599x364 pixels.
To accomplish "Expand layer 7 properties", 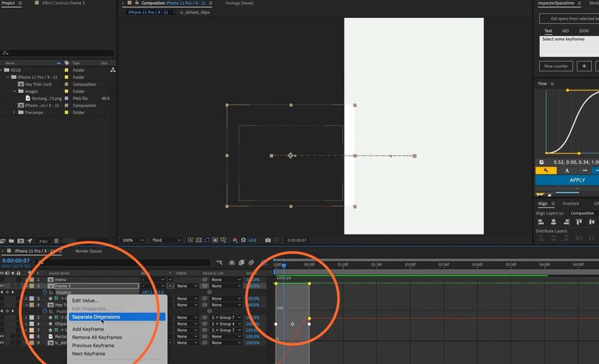I will pyautogui.click(x=26, y=330).
